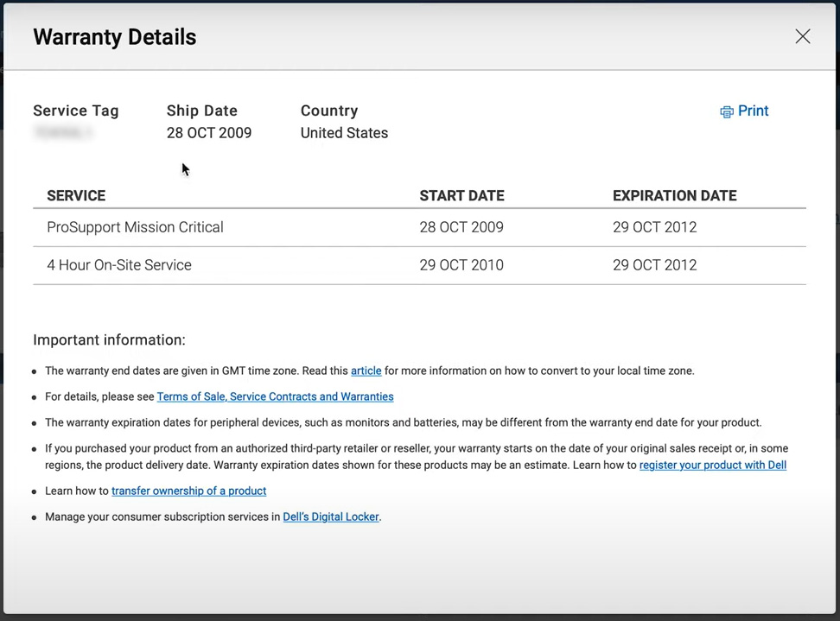840x621 pixels.
Task: Click the EXPIRATION DATE column header
Action: 674,195
